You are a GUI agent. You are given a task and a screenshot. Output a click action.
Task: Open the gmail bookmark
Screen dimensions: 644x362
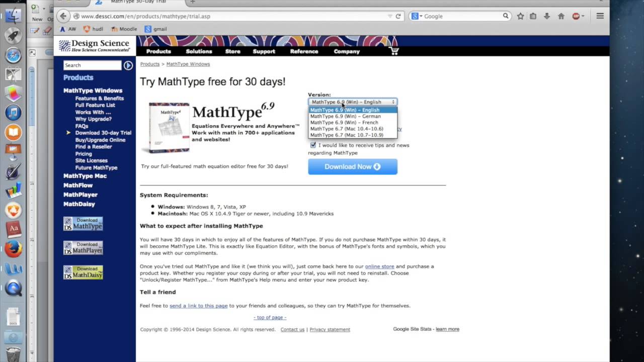coord(155,29)
